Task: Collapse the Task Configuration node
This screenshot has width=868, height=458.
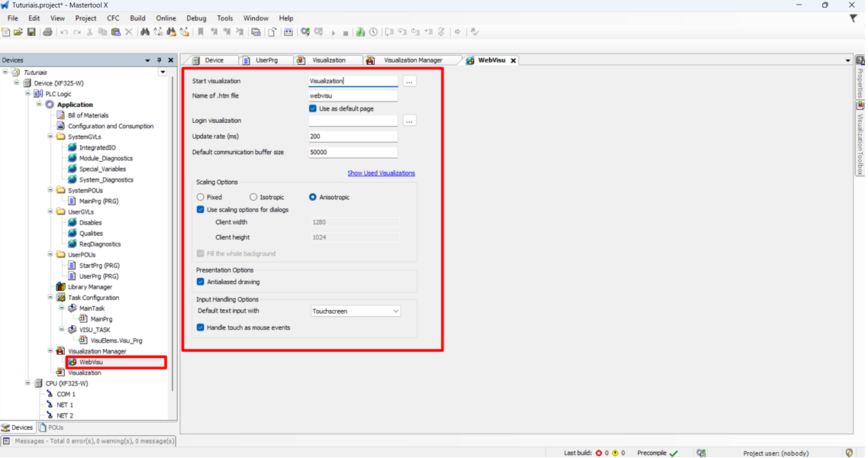Action: (50, 298)
